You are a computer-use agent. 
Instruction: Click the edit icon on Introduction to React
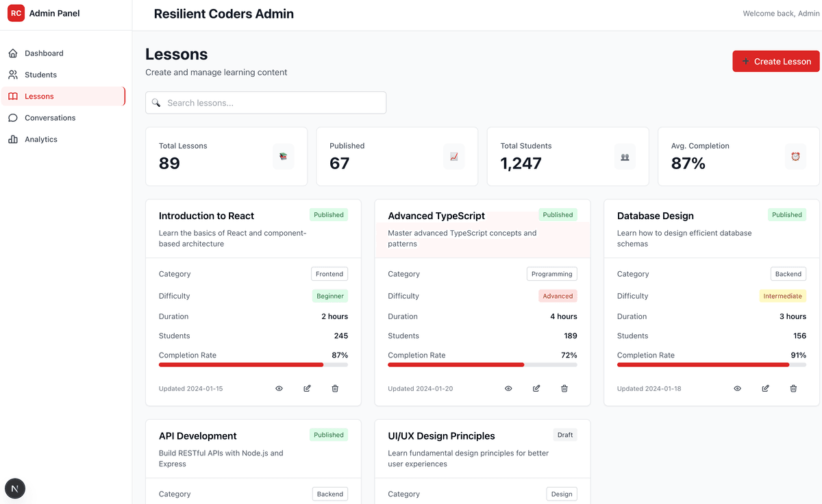coord(307,388)
